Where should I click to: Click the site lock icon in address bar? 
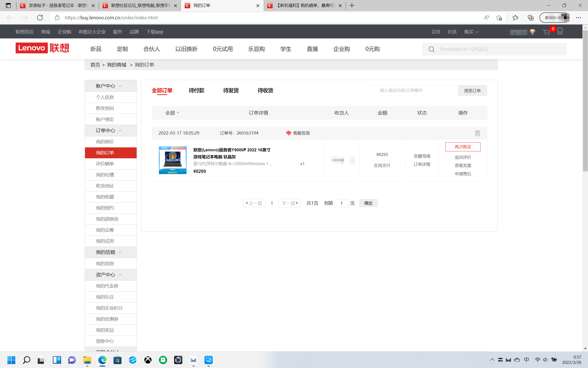[57, 17]
